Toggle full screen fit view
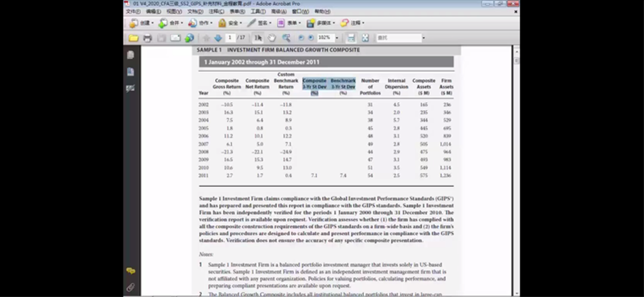Screen dimensions: 644x297 [365, 38]
